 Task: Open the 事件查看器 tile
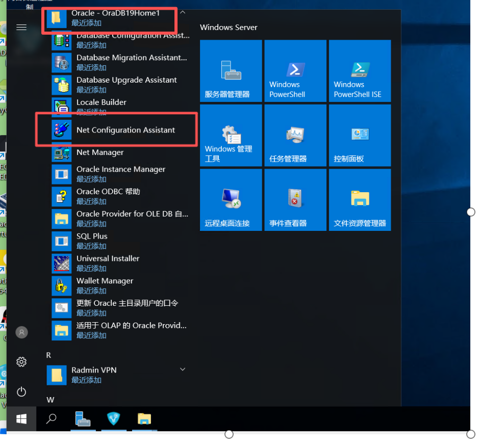click(x=295, y=200)
